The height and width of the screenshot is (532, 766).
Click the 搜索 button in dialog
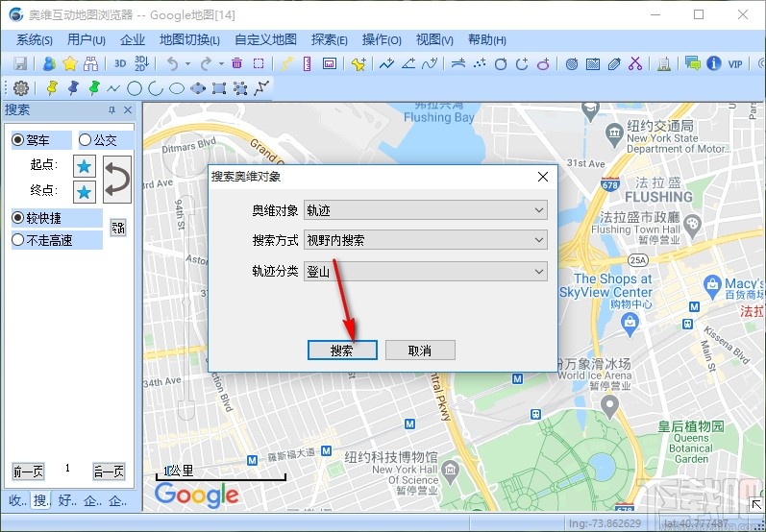click(x=342, y=350)
